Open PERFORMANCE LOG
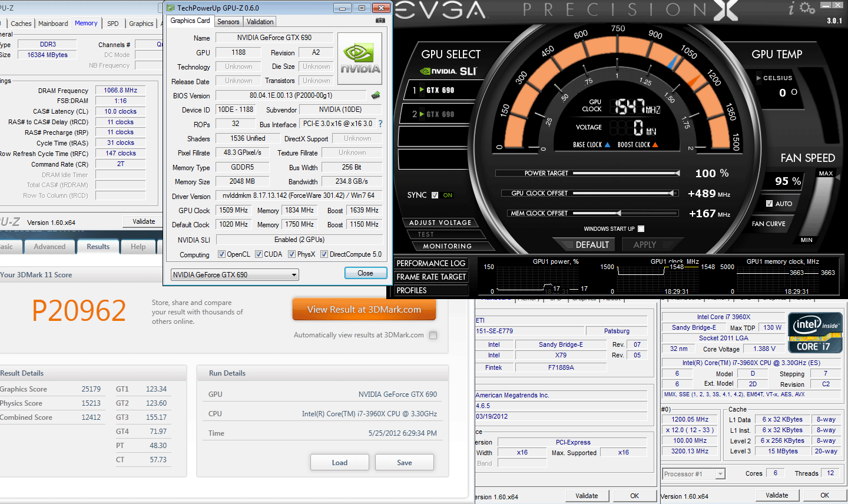This screenshot has height=504, width=848. tap(431, 263)
